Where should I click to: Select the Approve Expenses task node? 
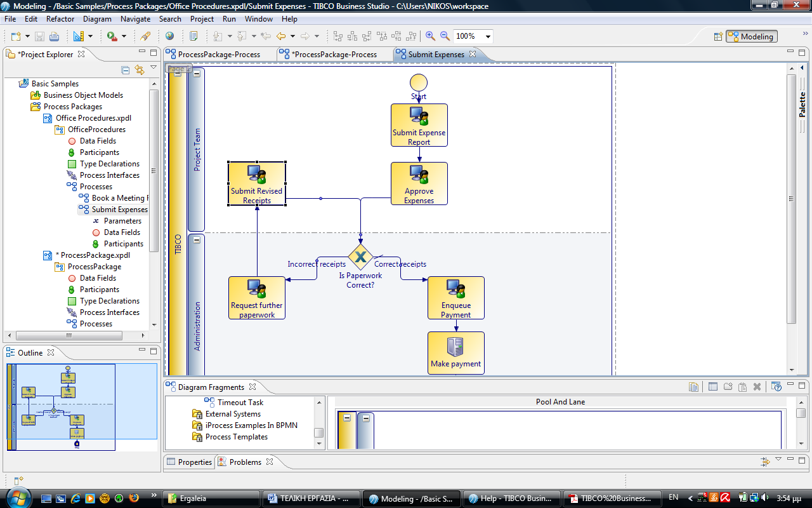click(419, 184)
